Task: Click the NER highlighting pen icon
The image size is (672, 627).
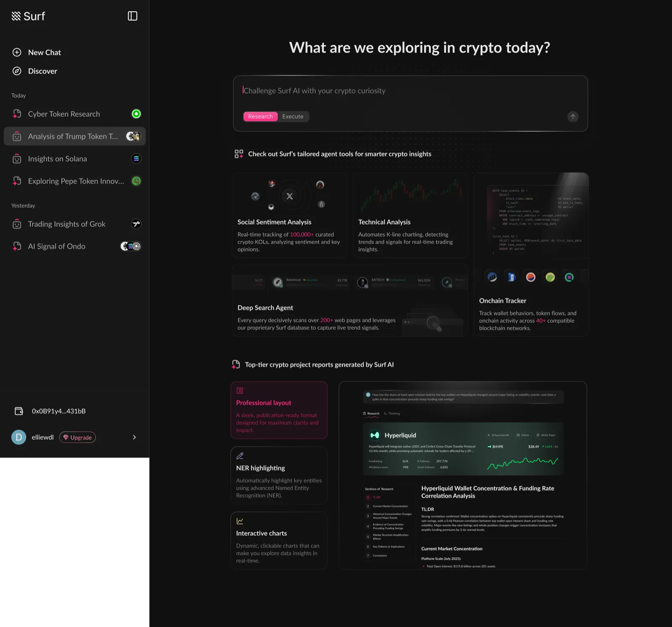Action: (x=240, y=456)
